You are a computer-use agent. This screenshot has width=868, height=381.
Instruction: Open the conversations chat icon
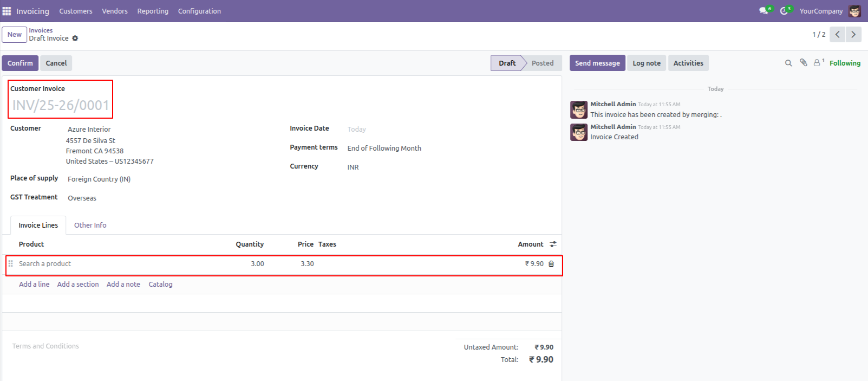763,11
